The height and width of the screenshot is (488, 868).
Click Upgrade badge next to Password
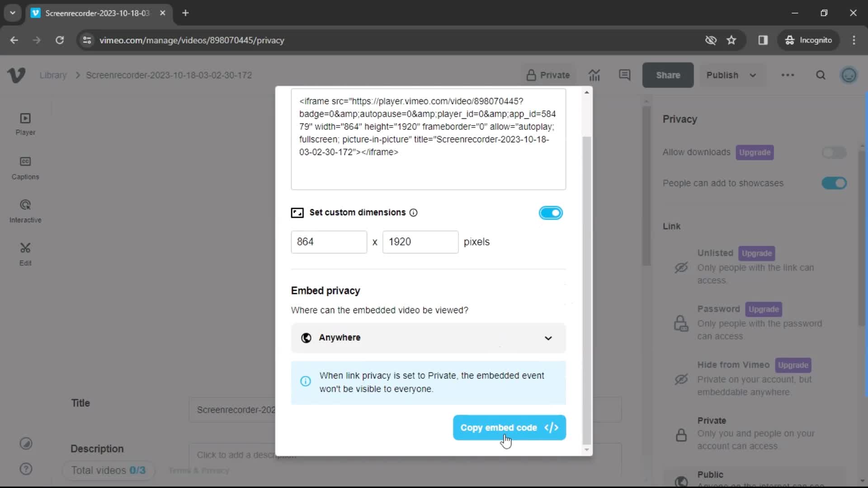pos(764,310)
